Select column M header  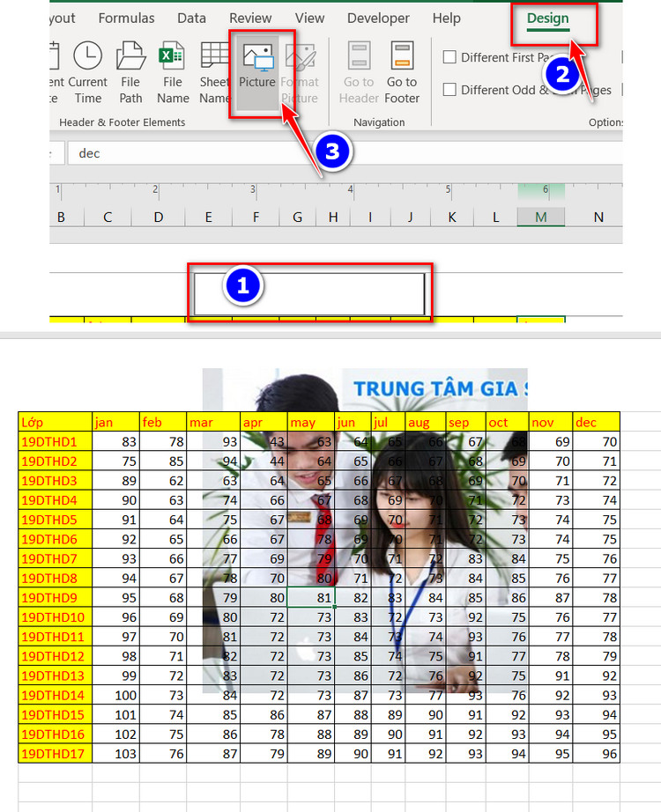pos(541,217)
